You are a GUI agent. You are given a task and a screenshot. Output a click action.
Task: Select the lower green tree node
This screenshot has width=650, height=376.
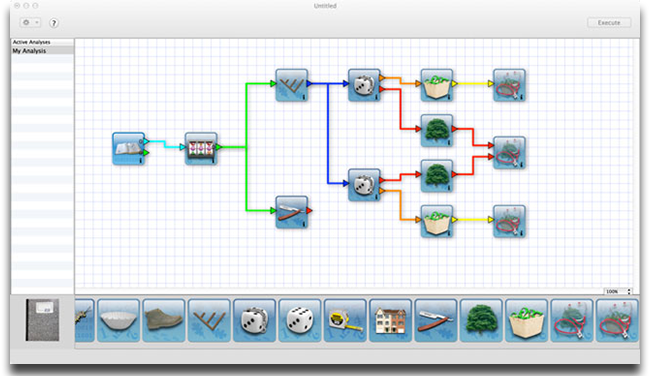pyautogui.click(x=437, y=176)
